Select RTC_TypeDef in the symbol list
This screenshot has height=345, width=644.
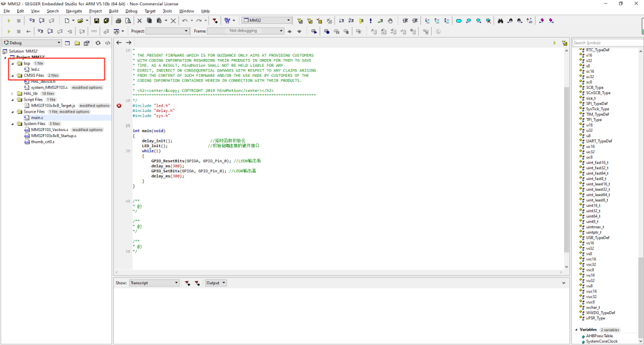pos(597,49)
